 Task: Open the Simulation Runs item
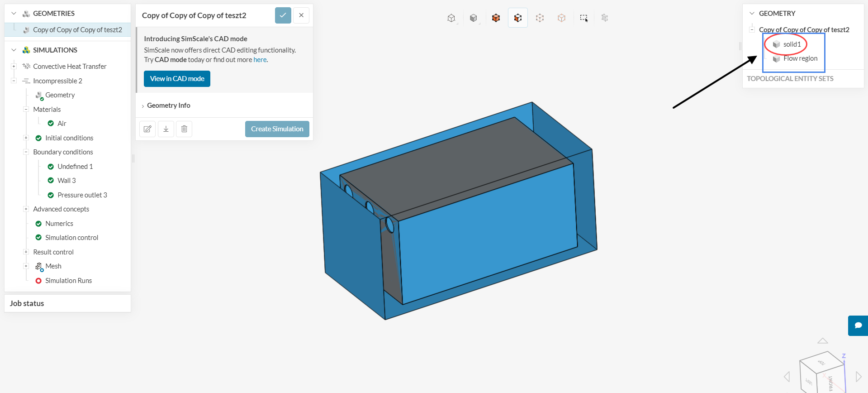[68, 281]
